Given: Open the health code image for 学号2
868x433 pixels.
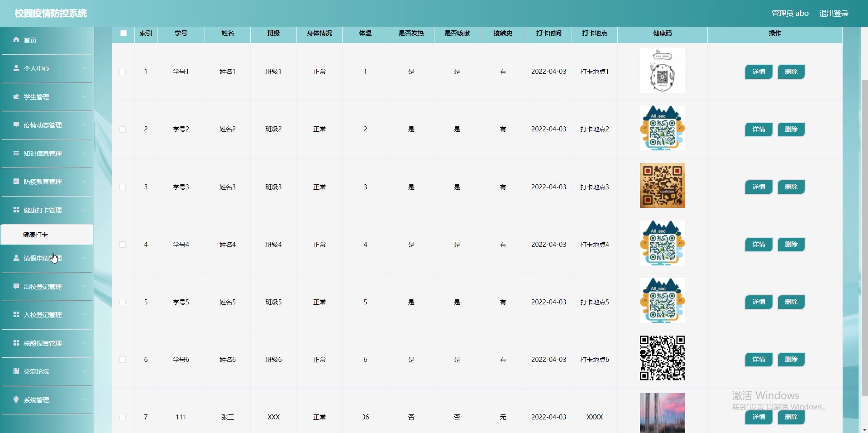Looking at the screenshot, I should point(662,128).
